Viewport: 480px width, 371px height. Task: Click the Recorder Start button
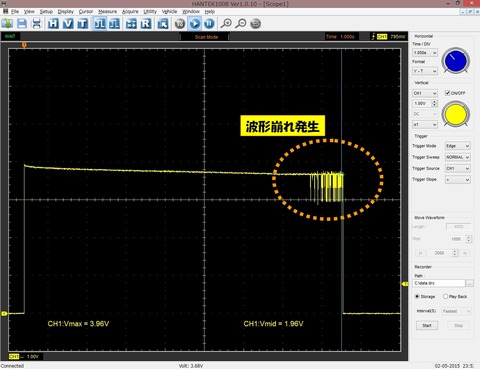(427, 325)
